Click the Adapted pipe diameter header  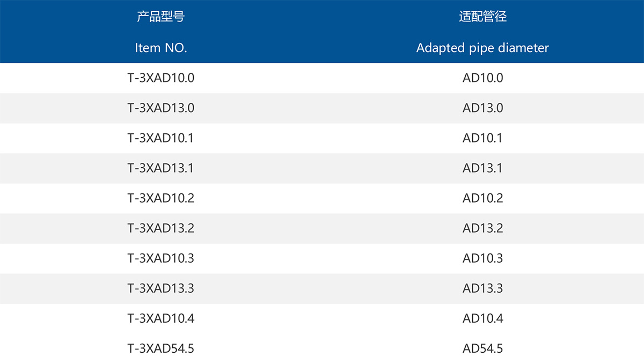482,48
